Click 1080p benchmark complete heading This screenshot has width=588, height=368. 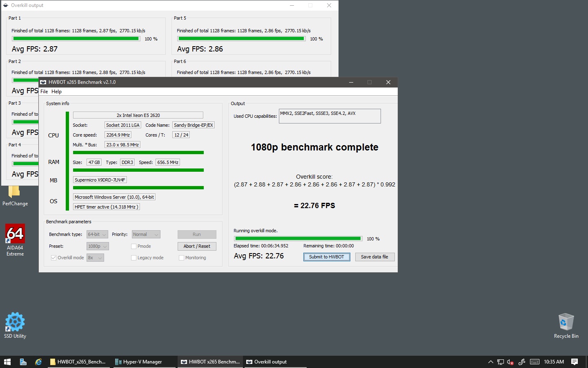click(314, 147)
